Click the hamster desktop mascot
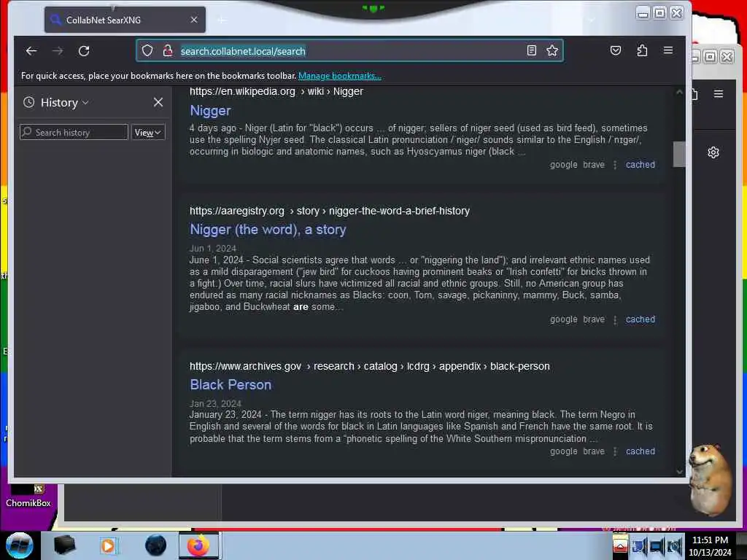This screenshot has width=747, height=560. point(711,480)
